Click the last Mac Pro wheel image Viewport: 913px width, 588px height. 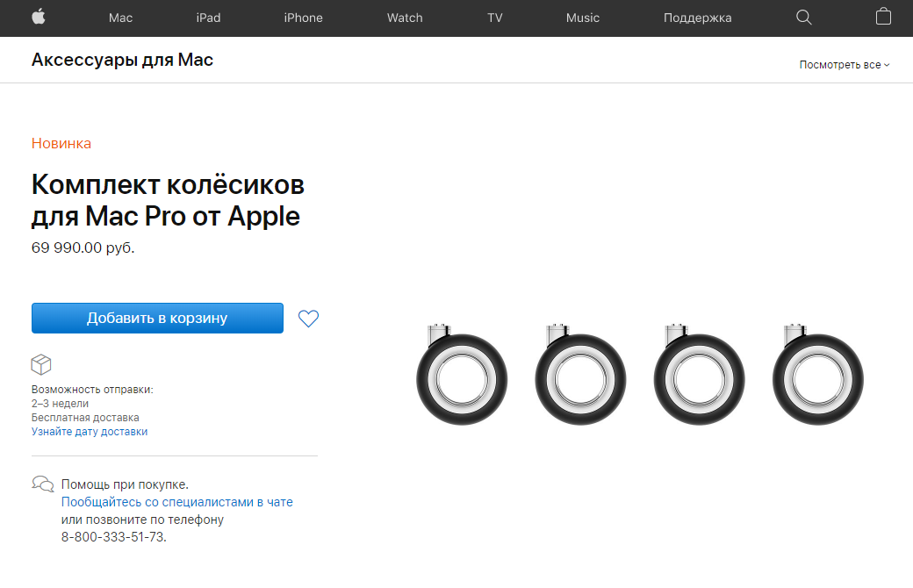click(818, 375)
